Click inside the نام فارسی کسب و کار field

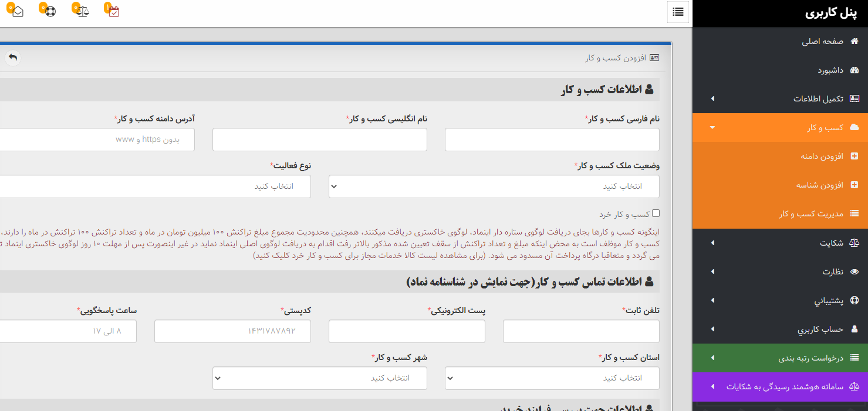[x=552, y=140]
